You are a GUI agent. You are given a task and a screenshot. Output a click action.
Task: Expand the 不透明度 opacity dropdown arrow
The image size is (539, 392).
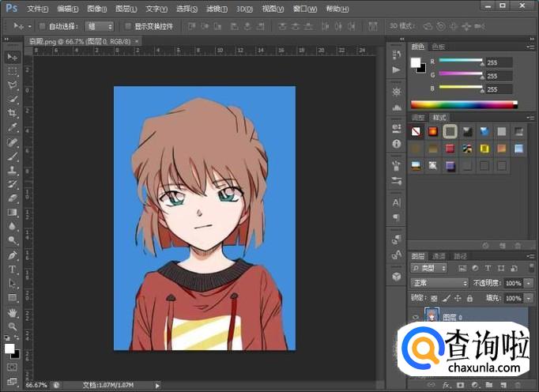[x=528, y=283]
